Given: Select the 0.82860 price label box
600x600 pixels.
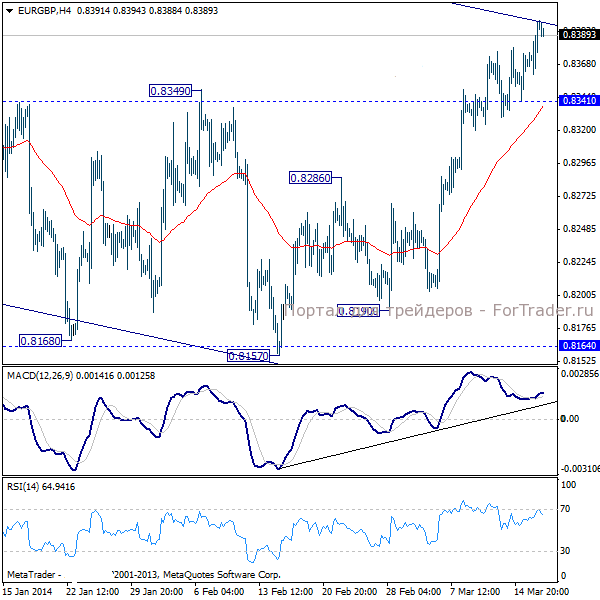Looking at the screenshot, I should tap(310, 177).
